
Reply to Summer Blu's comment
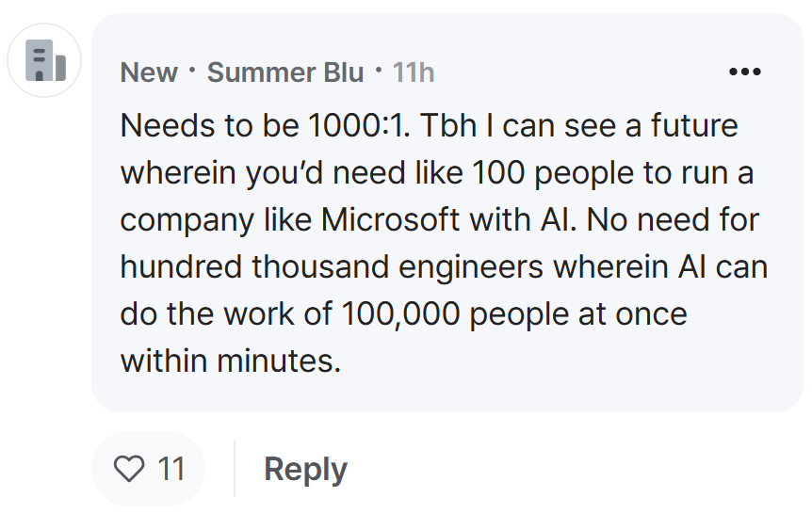coord(305,470)
